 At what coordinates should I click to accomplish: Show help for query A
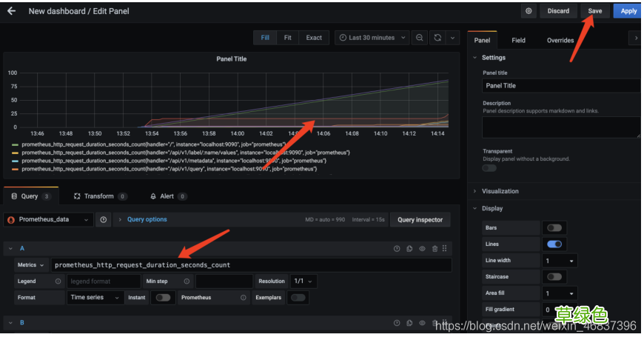[x=397, y=249]
